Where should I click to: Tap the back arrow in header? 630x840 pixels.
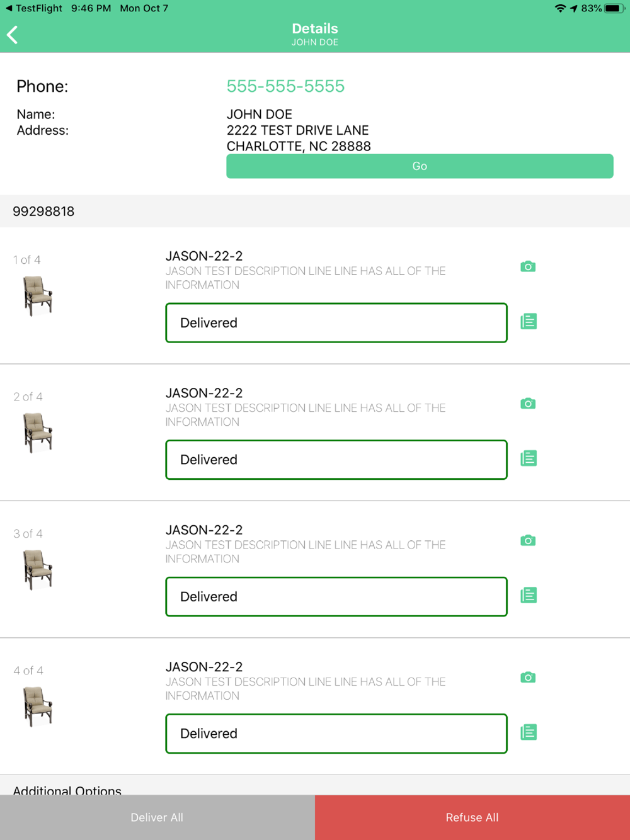[13, 35]
